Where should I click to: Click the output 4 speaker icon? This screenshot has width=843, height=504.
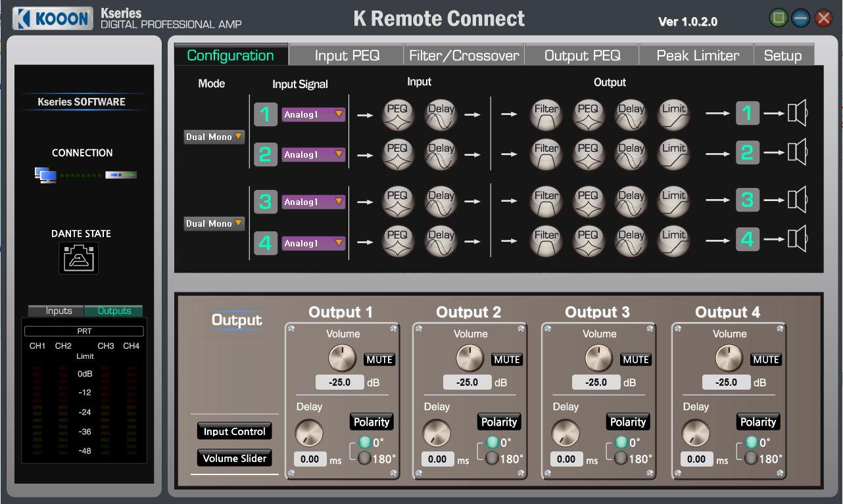796,238
